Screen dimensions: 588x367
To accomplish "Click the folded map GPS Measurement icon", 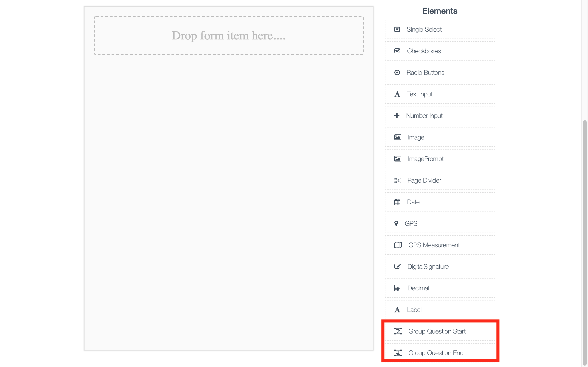I will (x=398, y=245).
